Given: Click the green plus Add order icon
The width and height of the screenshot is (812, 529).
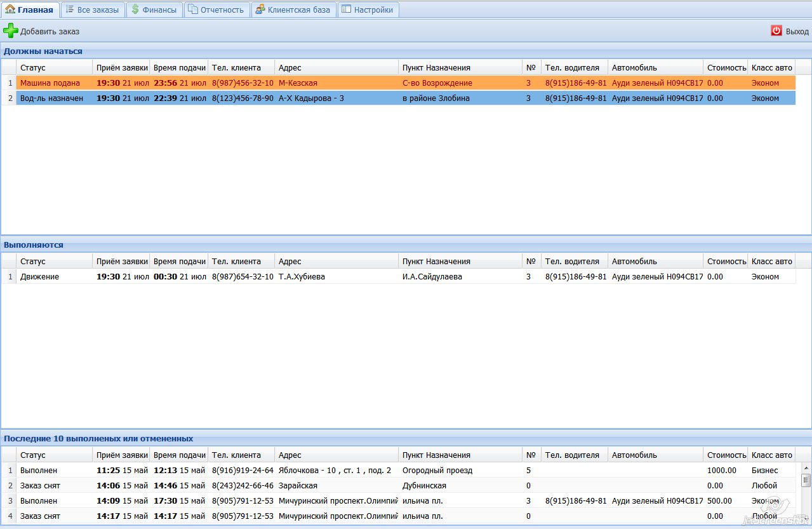Looking at the screenshot, I should coord(11,31).
